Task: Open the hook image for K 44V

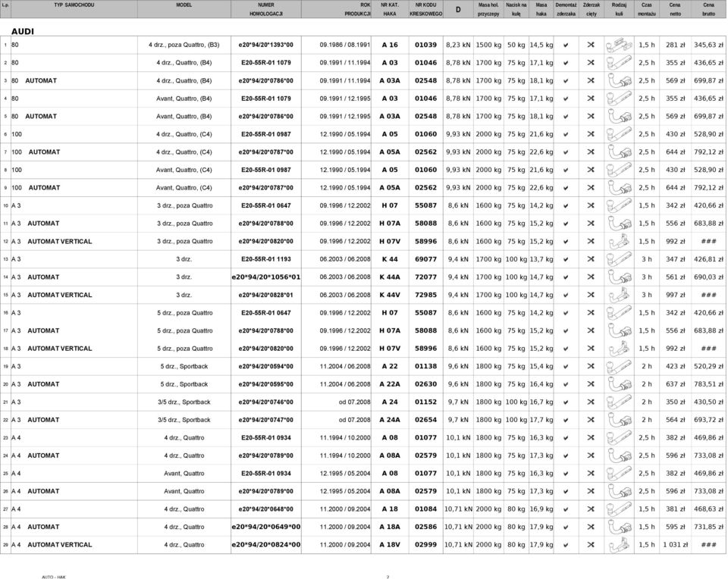Action: point(619,295)
